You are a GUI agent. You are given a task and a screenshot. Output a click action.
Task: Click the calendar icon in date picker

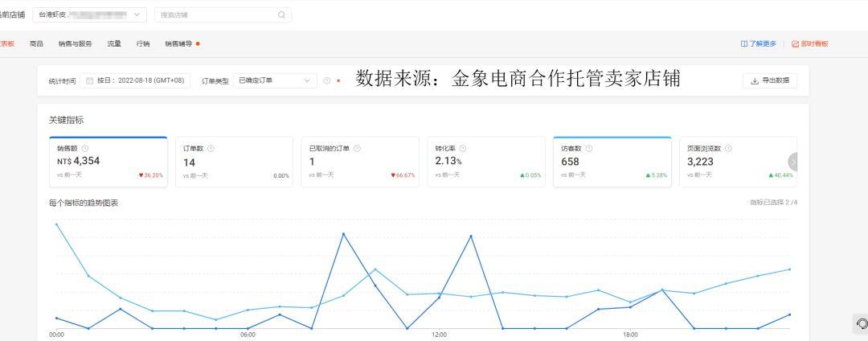tap(89, 80)
